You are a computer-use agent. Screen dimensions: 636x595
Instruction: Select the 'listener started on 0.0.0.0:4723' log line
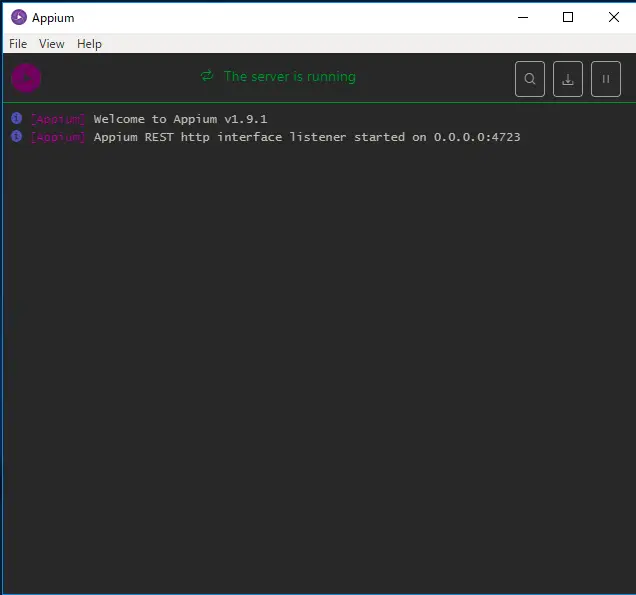pyautogui.click(x=307, y=137)
